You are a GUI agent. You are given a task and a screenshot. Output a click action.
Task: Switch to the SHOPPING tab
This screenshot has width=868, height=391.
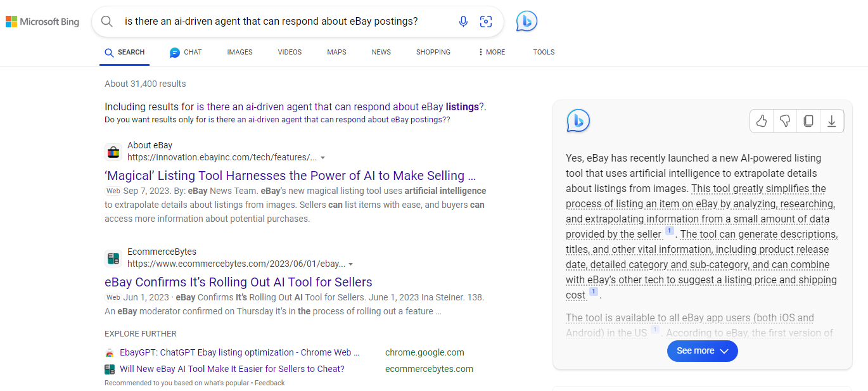click(433, 52)
